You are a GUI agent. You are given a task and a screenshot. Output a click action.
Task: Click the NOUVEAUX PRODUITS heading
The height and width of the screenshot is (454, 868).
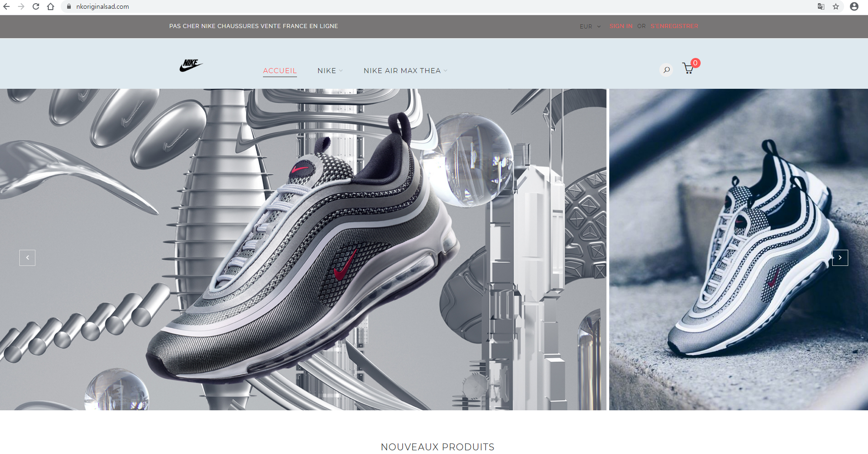438,447
